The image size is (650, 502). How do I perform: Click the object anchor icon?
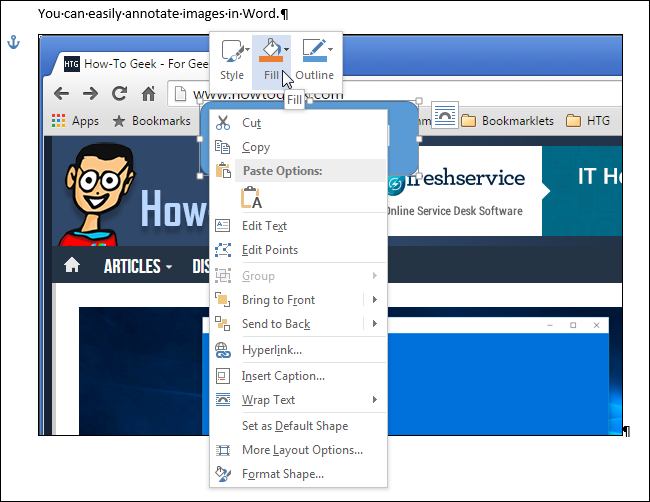[14, 42]
